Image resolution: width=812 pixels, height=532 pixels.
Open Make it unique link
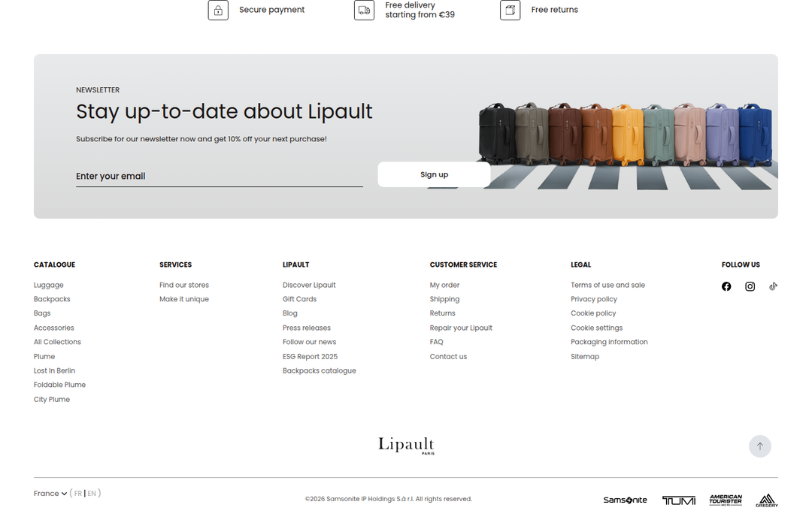point(184,299)
